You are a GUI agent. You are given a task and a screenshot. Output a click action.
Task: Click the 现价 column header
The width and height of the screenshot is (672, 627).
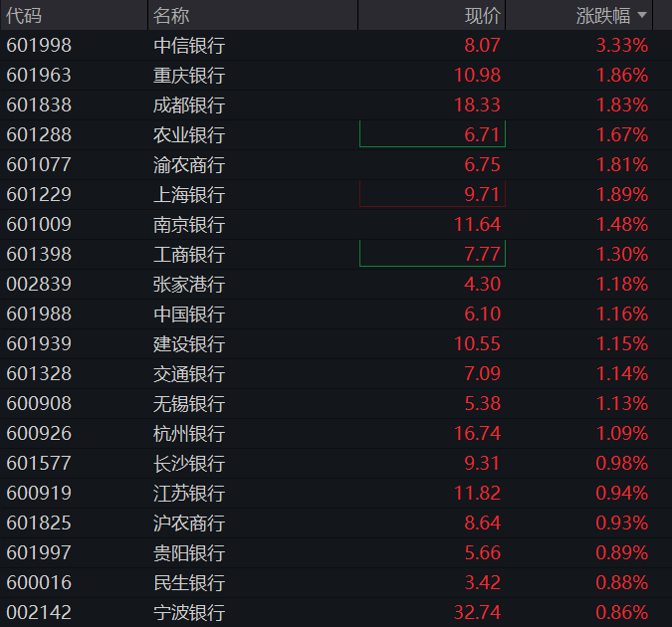click(x=483, y=16)
